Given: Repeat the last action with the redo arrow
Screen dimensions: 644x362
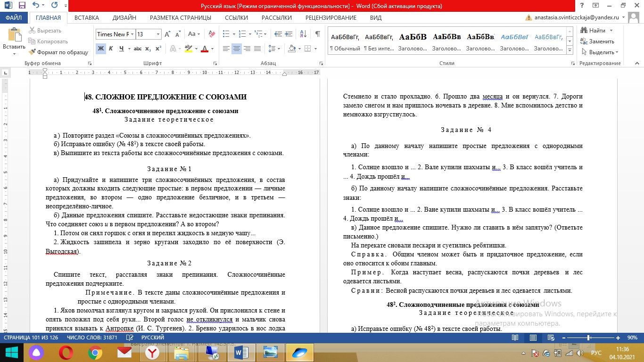Looking at the screenshot, I should pyautogui.click(x=54, y=6).
